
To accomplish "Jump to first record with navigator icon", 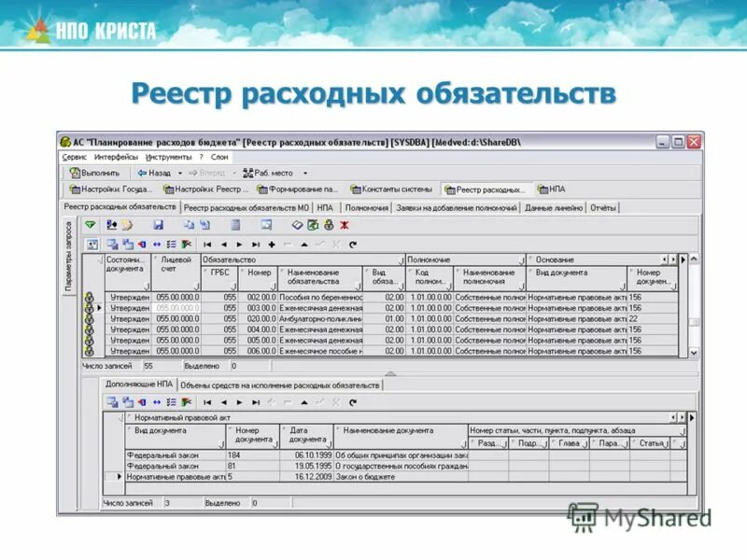I will pyautogui.click(x=207, y=243).
